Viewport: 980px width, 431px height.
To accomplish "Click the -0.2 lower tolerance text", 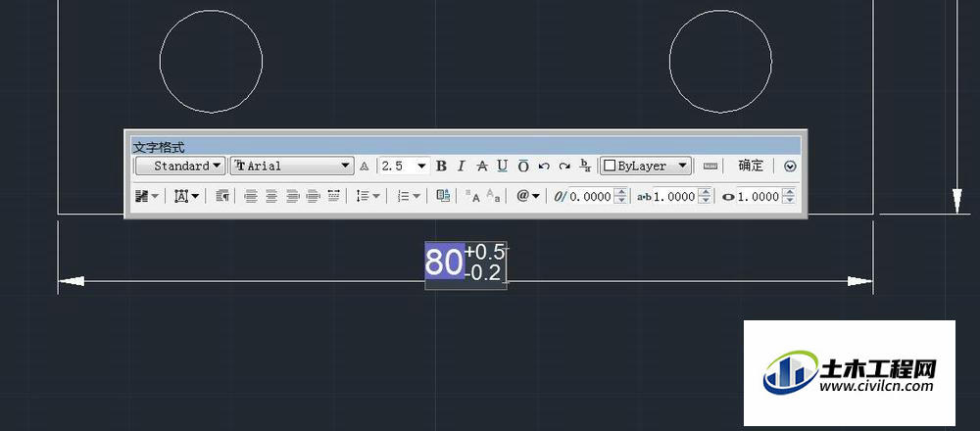I will [482, 272].
